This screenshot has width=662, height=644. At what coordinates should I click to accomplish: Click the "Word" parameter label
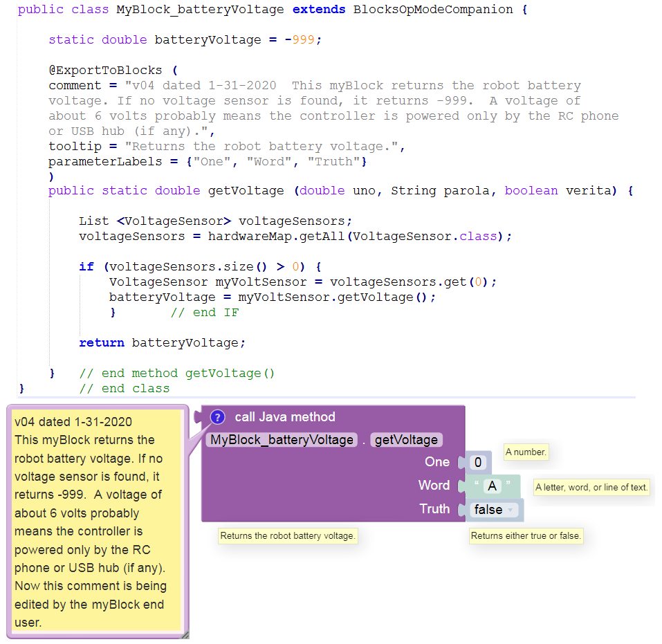[x=434, y=486]
